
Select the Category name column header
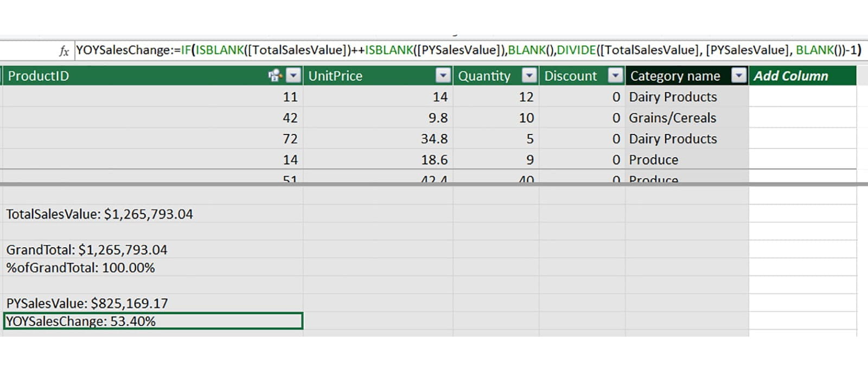pos(675,76)
